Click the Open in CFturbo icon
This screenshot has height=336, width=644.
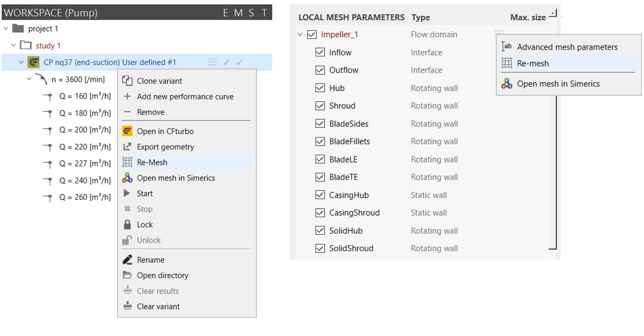(127, 131)
